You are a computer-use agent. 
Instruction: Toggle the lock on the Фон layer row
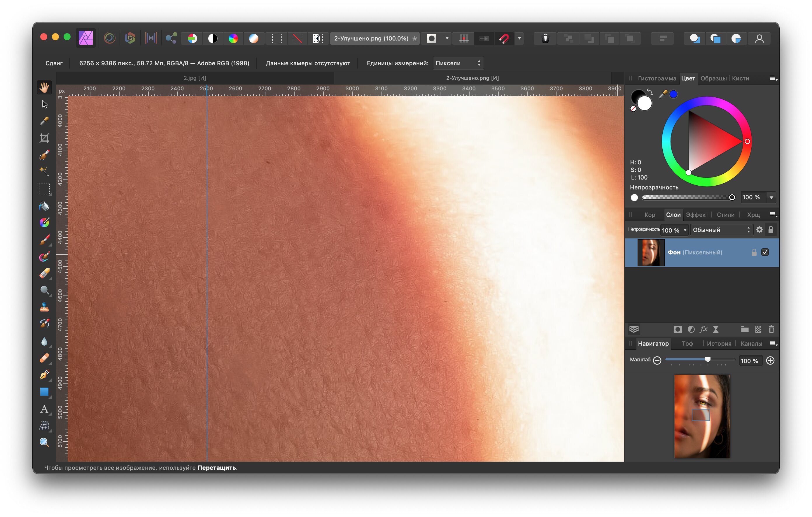coord(754,252)
